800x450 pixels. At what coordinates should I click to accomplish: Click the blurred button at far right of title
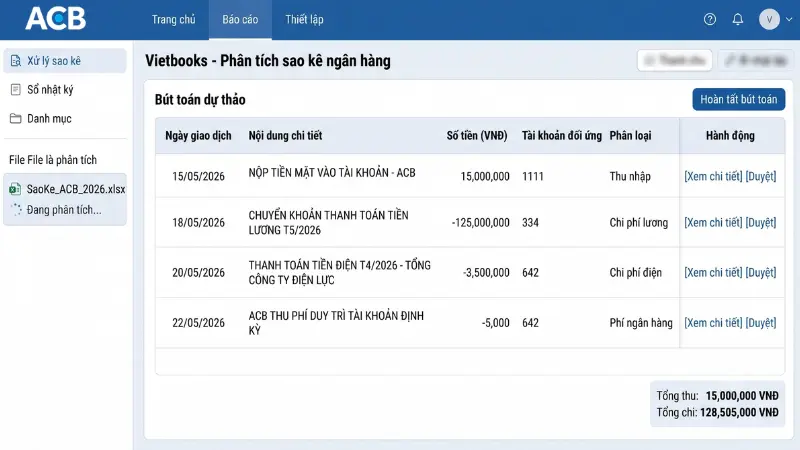click(x=756, y=61)
